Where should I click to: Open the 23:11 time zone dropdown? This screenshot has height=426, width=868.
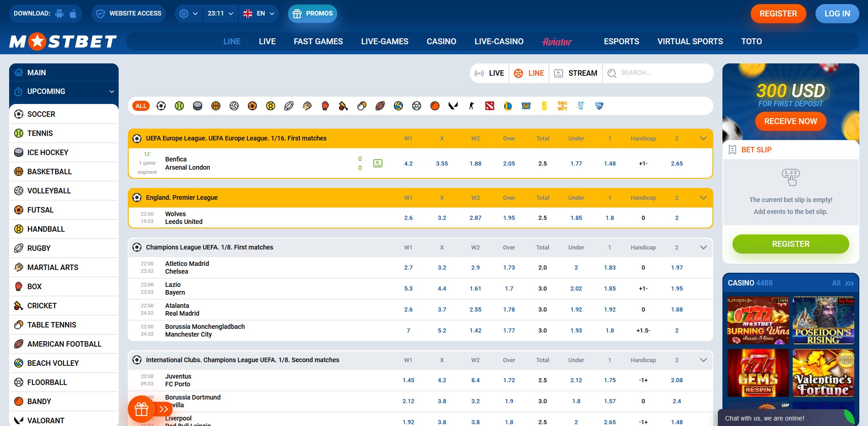coord(220,14)
